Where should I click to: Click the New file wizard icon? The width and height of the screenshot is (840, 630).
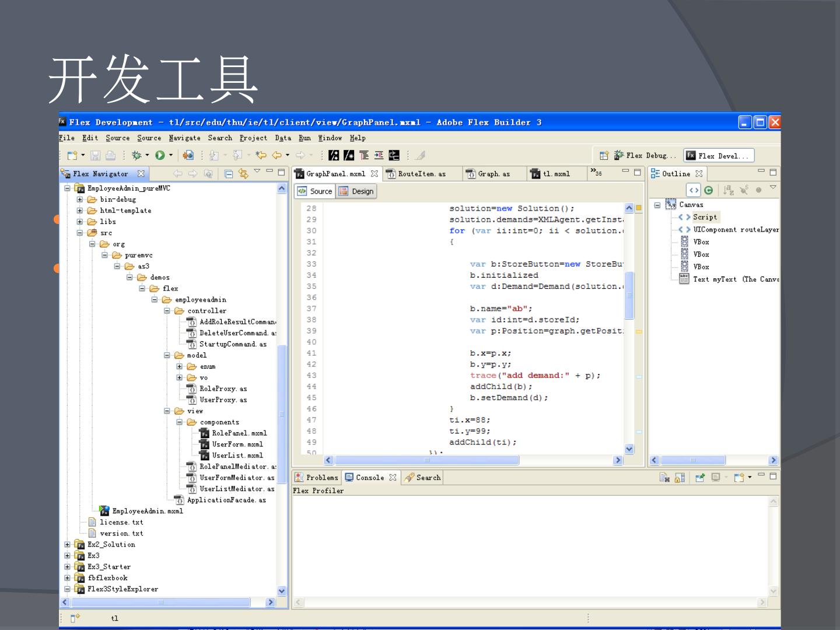coord(72,155)
